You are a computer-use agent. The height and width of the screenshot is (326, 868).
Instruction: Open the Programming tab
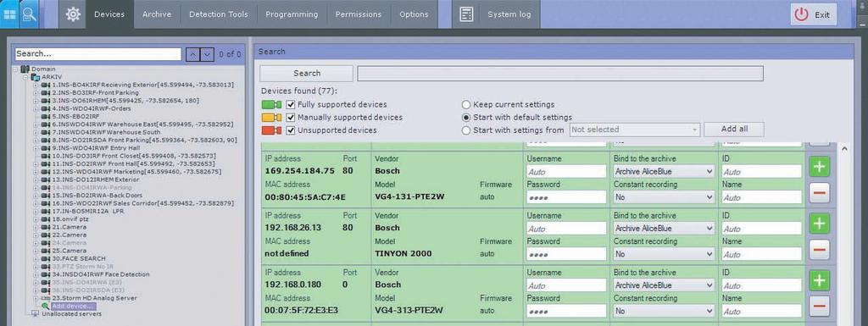tap(292, 14)
